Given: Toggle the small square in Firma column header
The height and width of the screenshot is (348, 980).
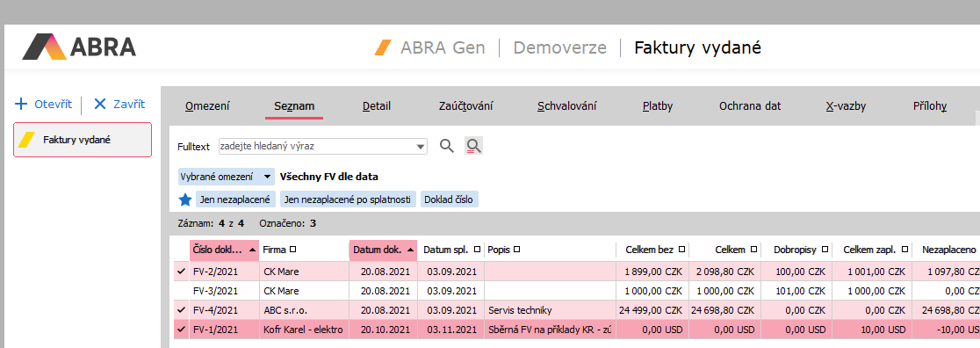Looking at the screenshot, I should (x=292, y=250).
